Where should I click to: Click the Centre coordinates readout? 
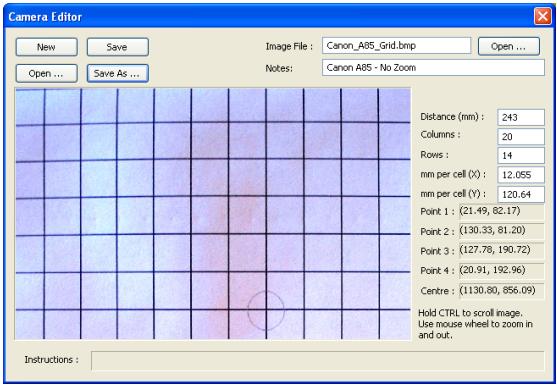click(502, 291)
